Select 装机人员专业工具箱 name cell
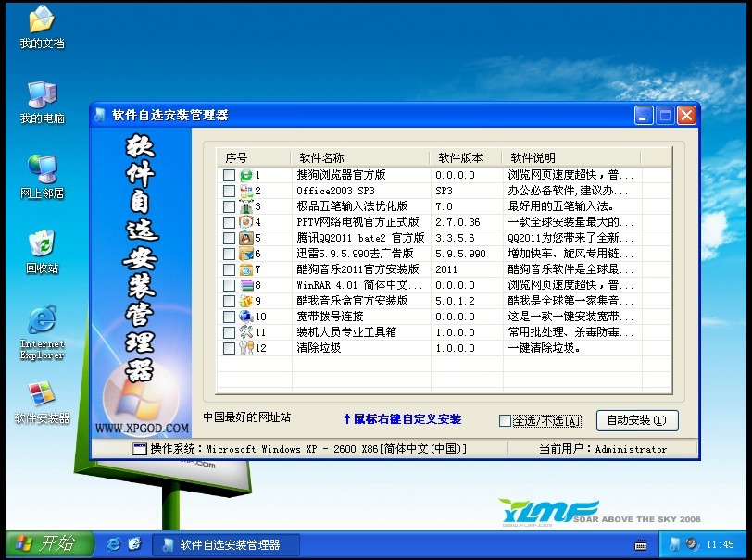 click(346, 332)
